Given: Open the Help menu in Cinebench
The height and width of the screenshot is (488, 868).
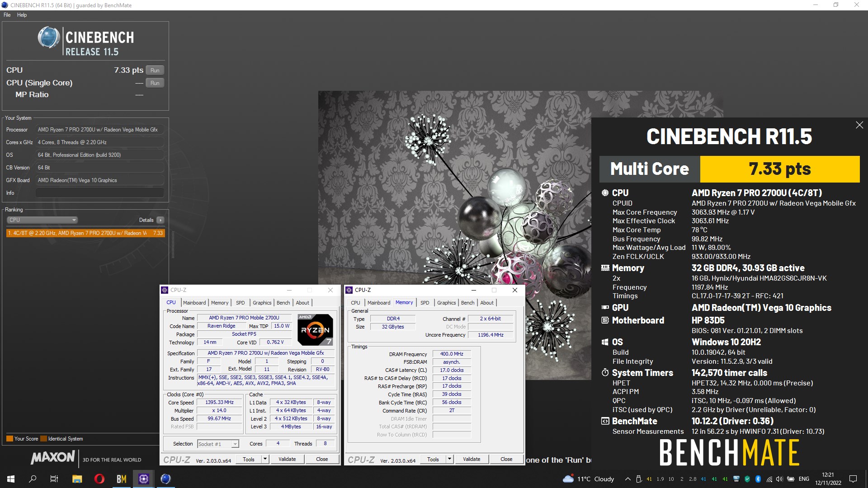Looking at the screenshot, I should point(22,15).
